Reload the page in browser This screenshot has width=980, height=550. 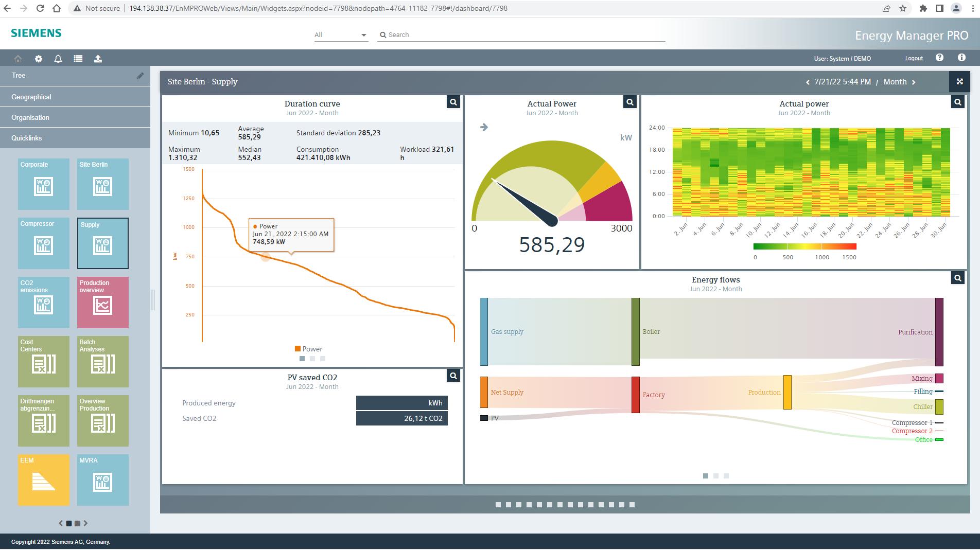(x=40, y=8)
